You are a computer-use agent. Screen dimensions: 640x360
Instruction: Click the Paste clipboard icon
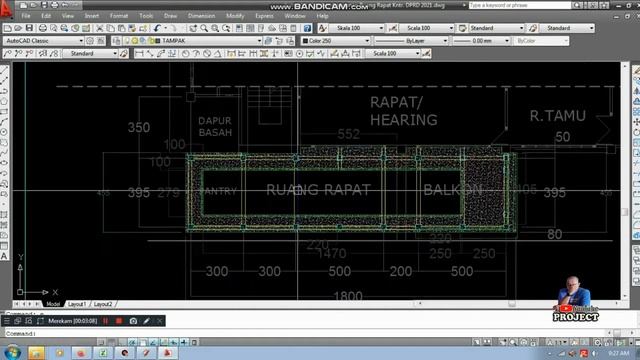pos(121,28)
